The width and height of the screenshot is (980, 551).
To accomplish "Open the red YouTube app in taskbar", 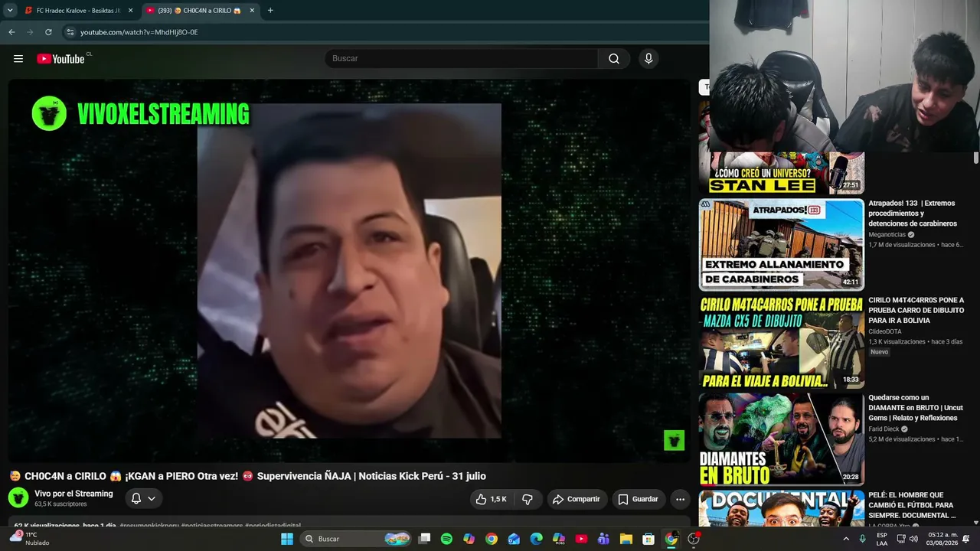I will coord(581,539).
